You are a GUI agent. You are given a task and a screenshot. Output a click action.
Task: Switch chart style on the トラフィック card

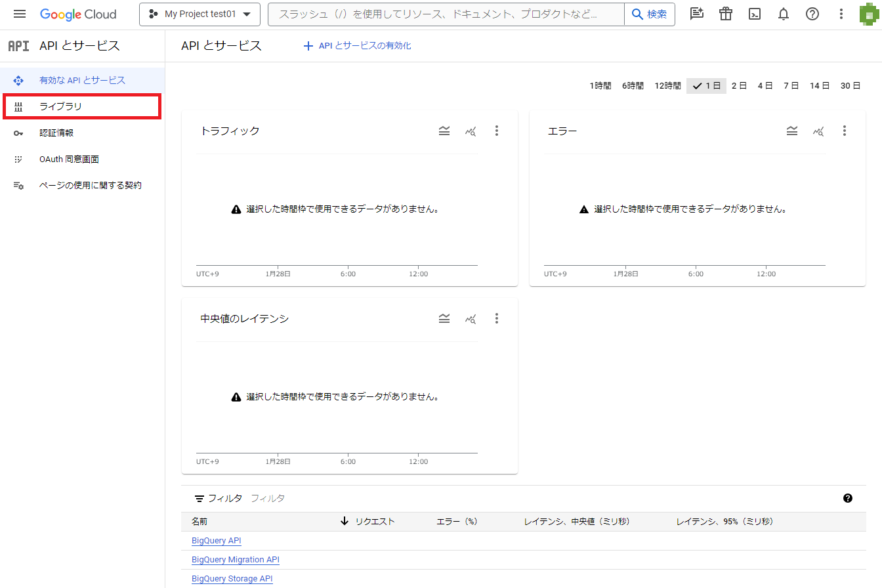pyautogui.click(x=444, y=131)
